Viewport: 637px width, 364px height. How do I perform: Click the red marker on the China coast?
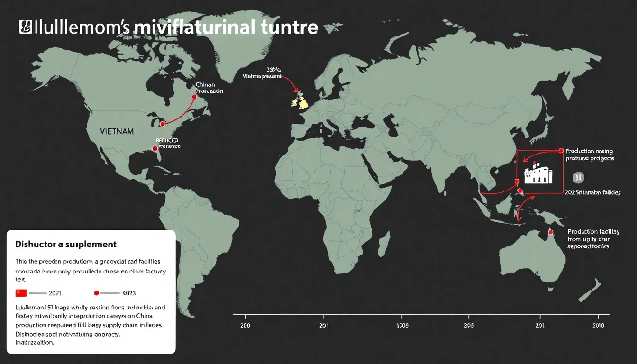517,181
